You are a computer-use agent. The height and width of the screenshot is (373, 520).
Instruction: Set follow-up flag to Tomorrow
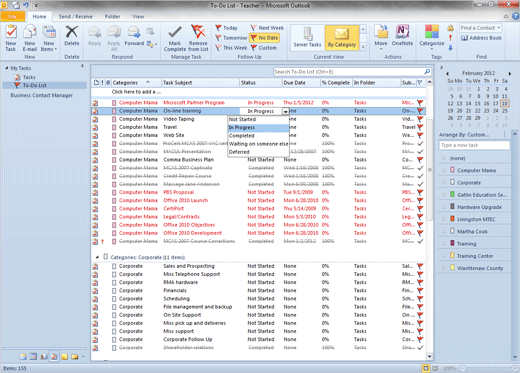point(231,38)
